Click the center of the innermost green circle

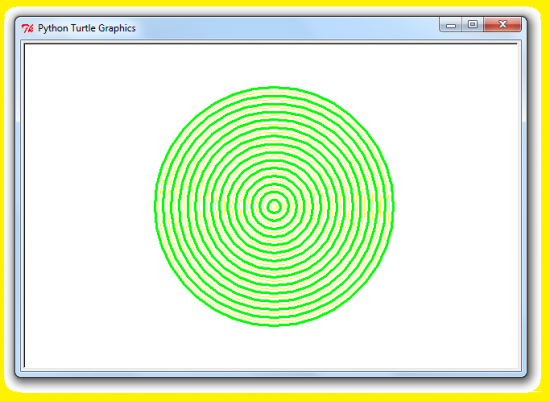pos(274,207)
